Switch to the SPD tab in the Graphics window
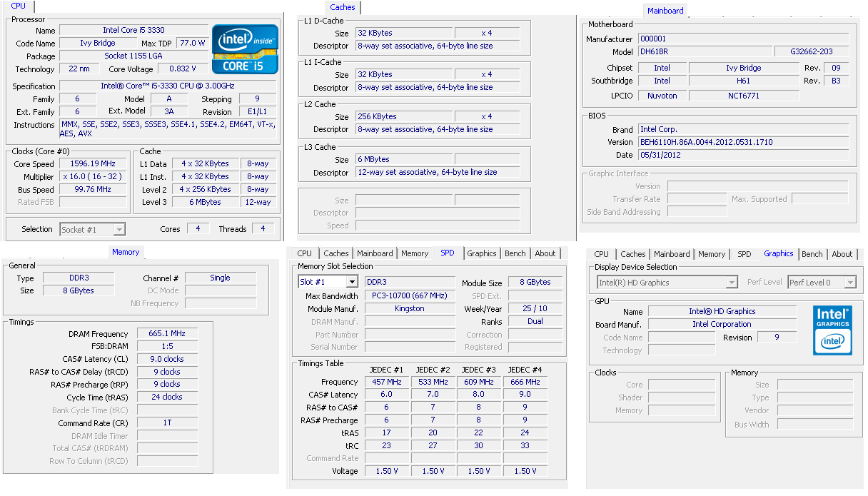This screenshot has width=868, height=496. 745,254
